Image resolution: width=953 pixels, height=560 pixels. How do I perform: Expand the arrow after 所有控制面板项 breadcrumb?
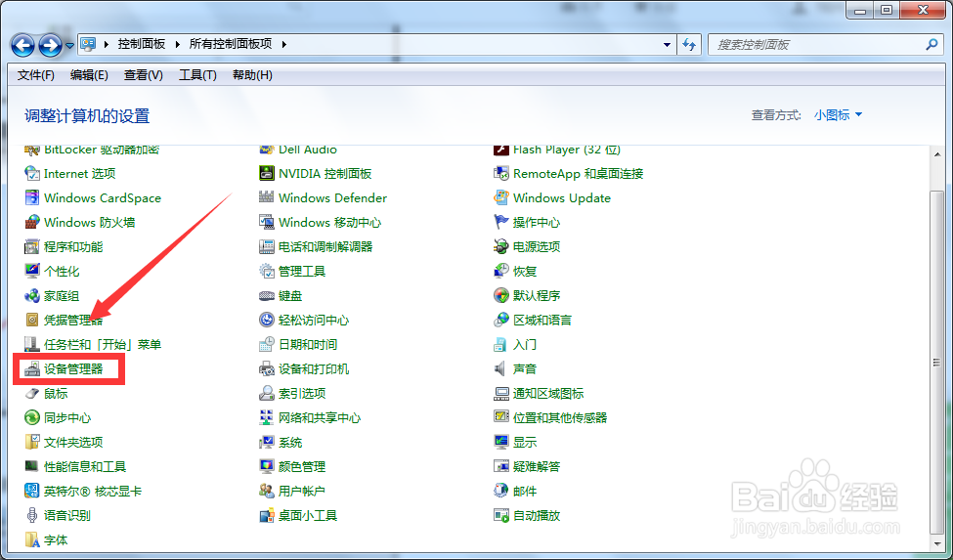(283, 44)
